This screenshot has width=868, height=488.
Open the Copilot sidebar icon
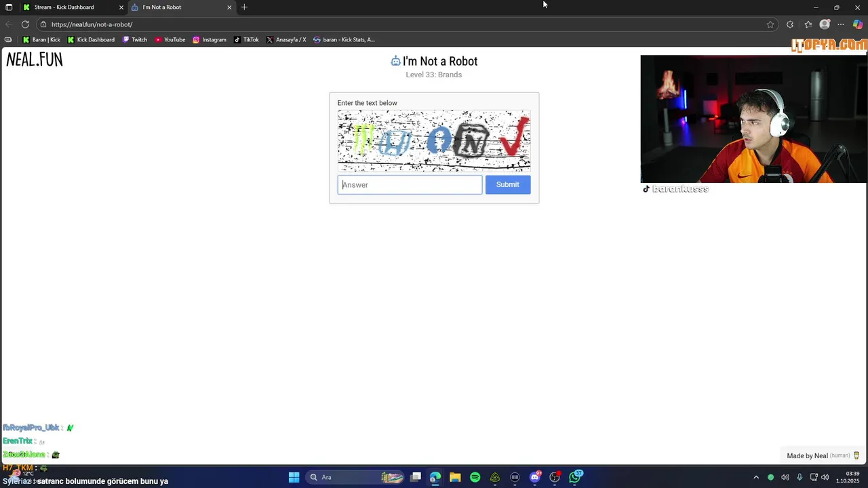click(x=858, y=24)
